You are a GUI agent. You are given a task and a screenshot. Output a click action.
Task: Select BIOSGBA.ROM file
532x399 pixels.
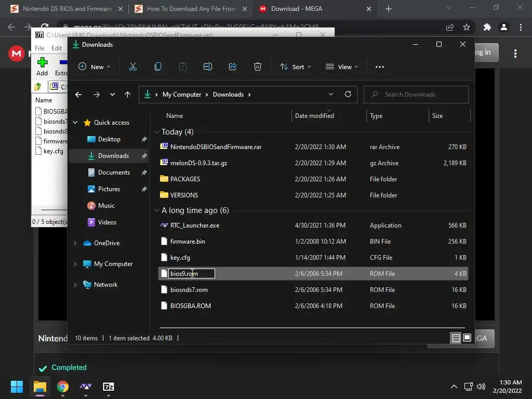pyautogui.click(x=190, y=305)
